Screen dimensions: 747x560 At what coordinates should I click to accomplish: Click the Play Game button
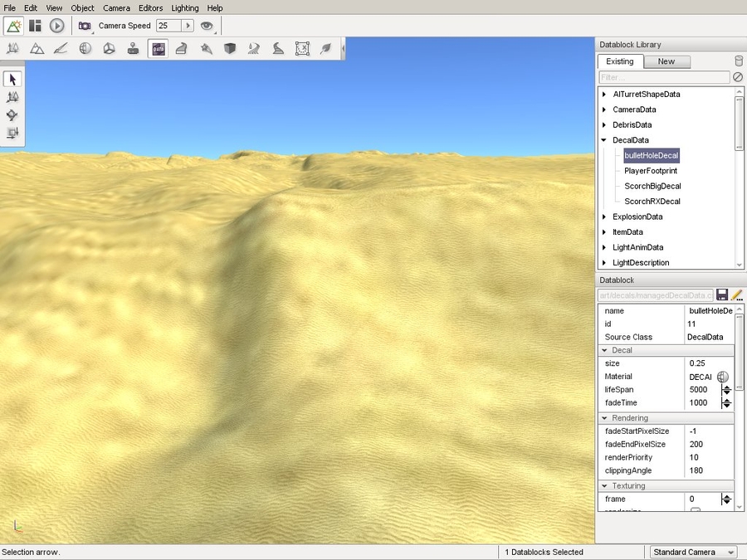pos(56,26)
